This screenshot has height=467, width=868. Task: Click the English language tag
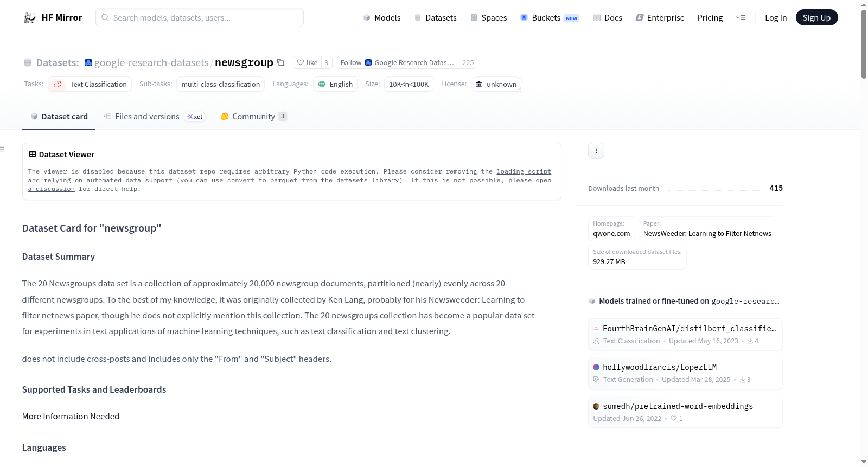point(335,84)
